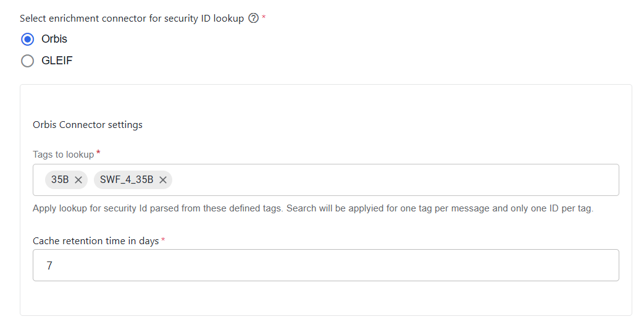644x327 pixels.
Task: Remove the SWF_4_35B tag chip
Action: (x=163, y=180)
